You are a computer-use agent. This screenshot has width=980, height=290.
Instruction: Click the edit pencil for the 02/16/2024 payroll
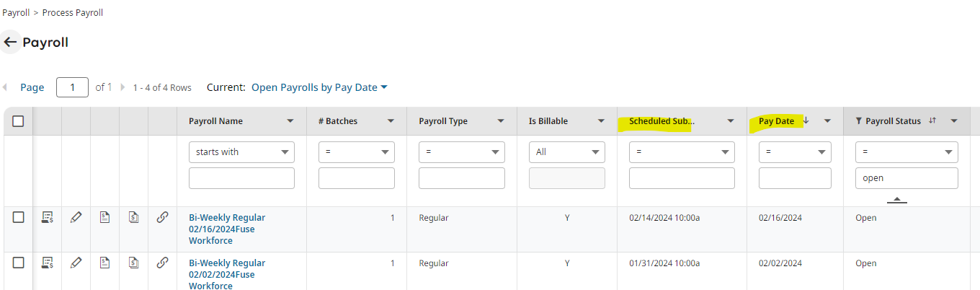coord(76,217)
